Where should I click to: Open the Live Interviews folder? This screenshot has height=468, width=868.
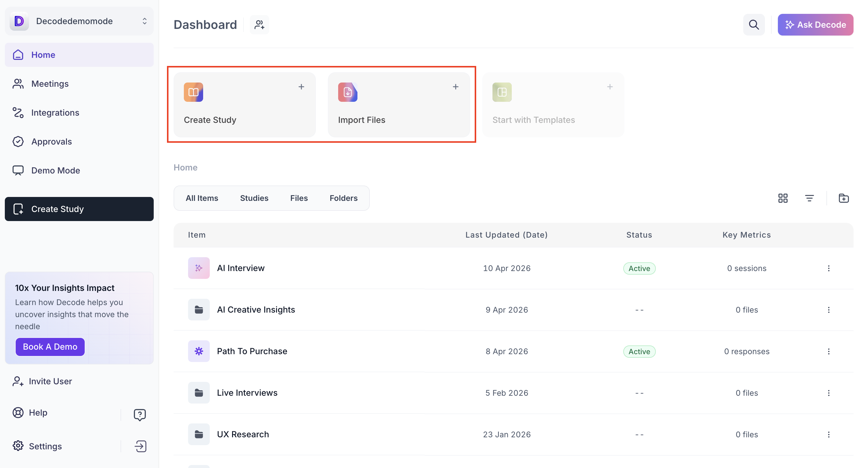tap(247, 393)
